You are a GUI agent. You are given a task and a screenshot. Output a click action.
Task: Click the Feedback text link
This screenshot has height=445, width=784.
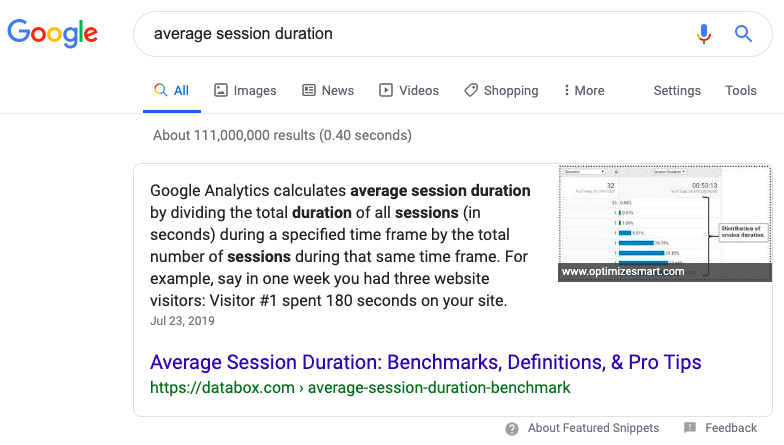[731, 428]
